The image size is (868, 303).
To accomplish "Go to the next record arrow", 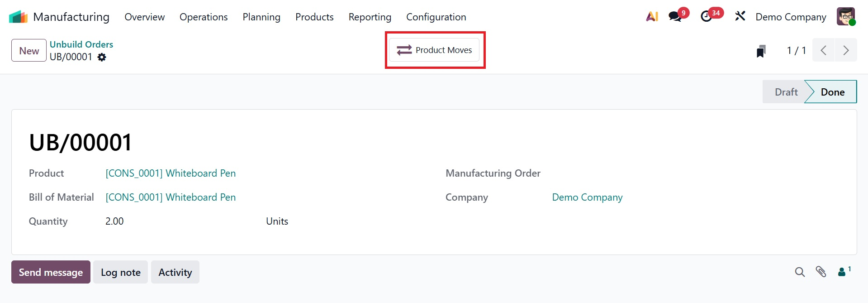I will click(x=846, y=50).
